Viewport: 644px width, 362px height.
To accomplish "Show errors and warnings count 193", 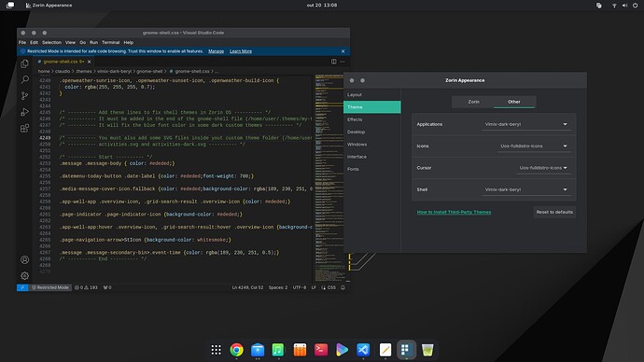I will click(x=86, y=287).
